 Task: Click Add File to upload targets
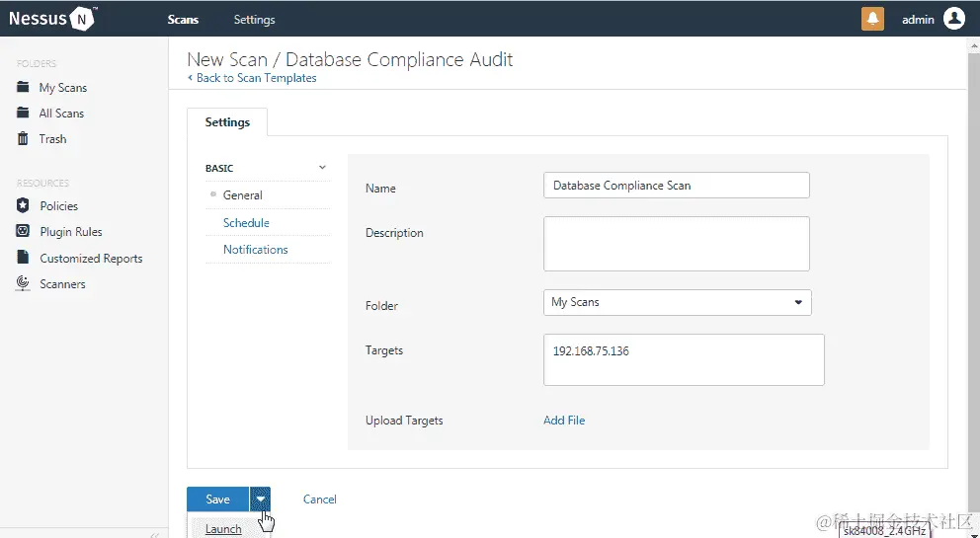point(564,421)
